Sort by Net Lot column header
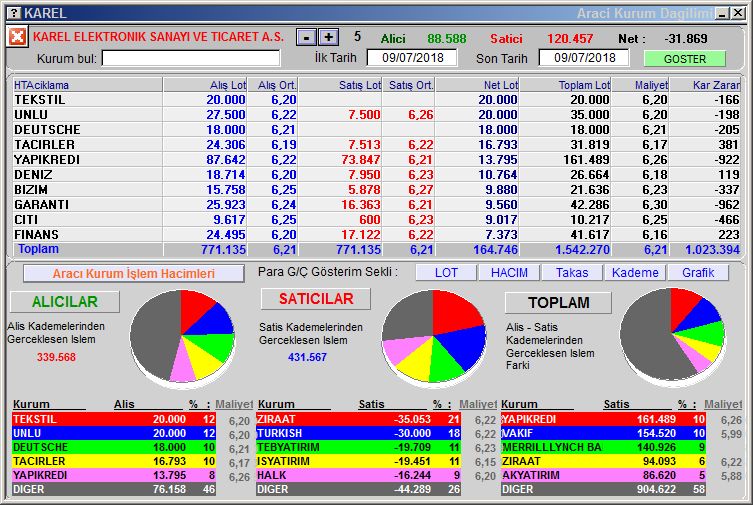The height and width of the screenshot is (505, 753). [477, 85]
